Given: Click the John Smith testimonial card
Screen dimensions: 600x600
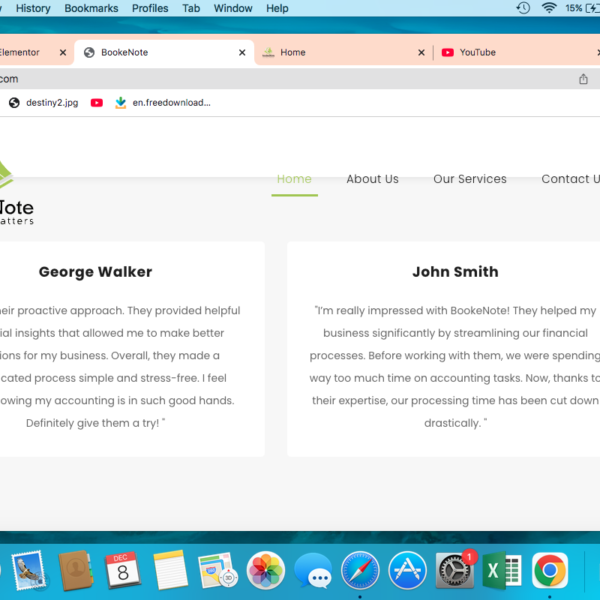Looking at the screenshot, I should coord(443,349).
